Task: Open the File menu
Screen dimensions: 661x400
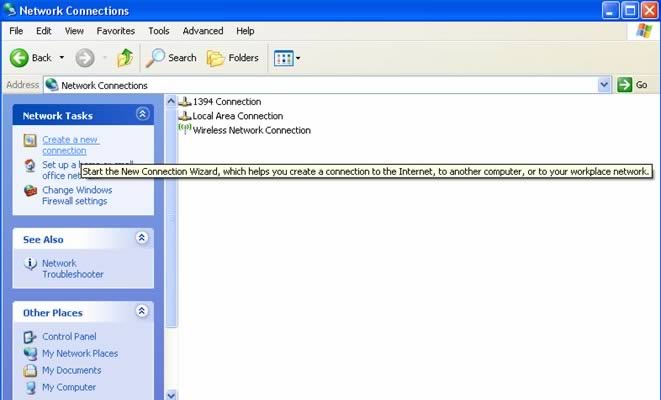Action: tap(16, 31)
